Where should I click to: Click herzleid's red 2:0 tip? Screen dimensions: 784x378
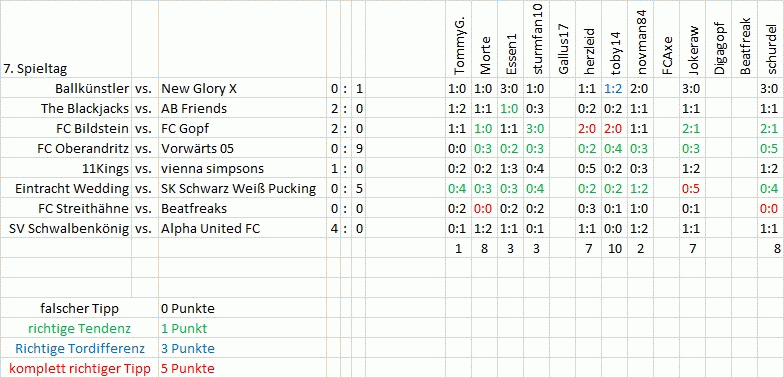point(588,129)
